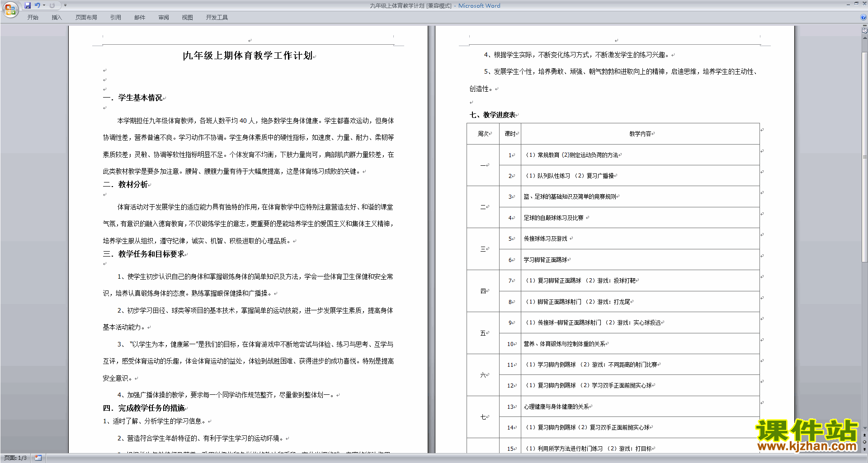Open Word Help via question mark icon
Viewport: 868px width, 463px height.
[863, 18]
